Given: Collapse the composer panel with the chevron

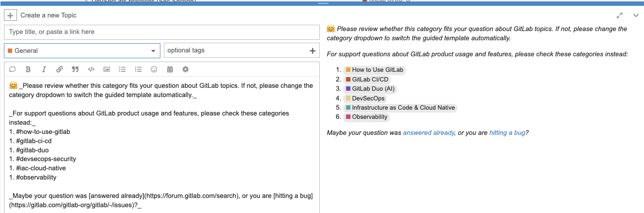Looking at the screenshot, I should [636, 16].
